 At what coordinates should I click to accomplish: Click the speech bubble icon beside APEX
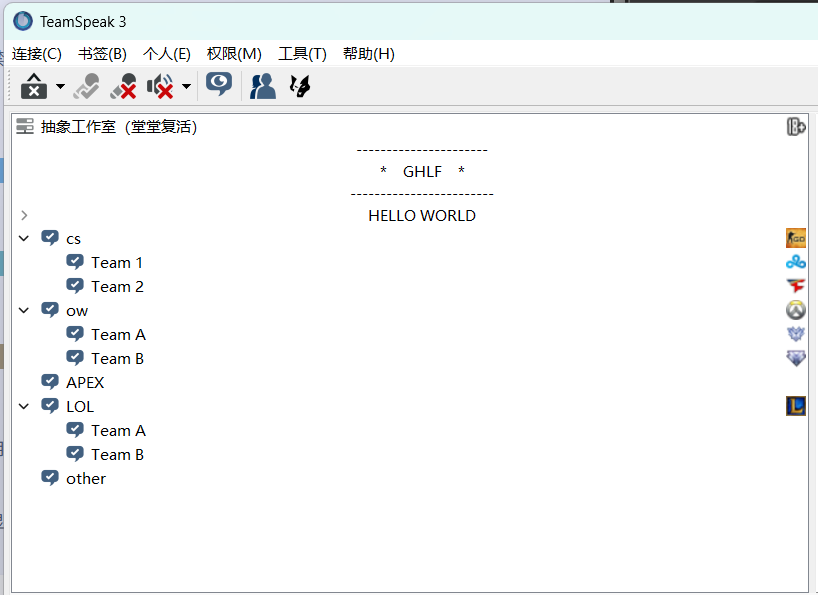(x=50, y=382)
